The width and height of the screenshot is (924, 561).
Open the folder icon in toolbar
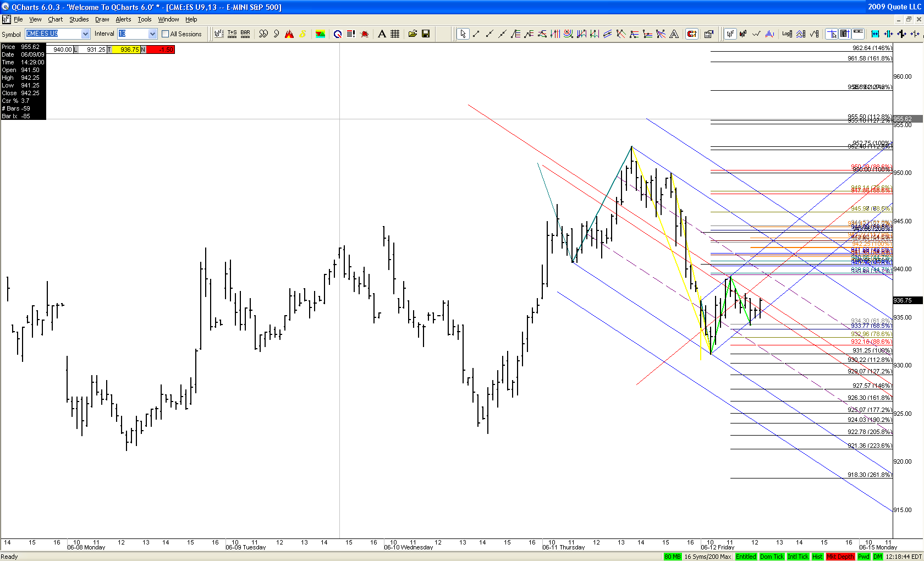pos(413,34)
